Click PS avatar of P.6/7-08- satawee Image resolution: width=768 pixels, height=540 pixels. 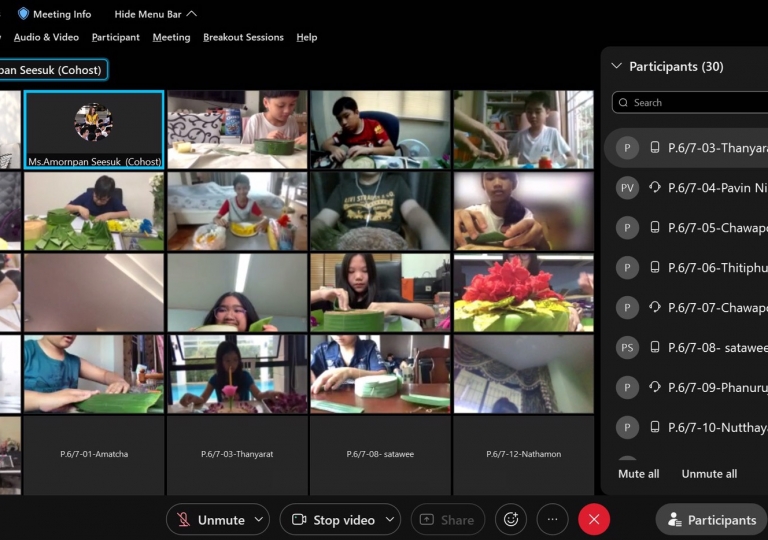point(627,347)
